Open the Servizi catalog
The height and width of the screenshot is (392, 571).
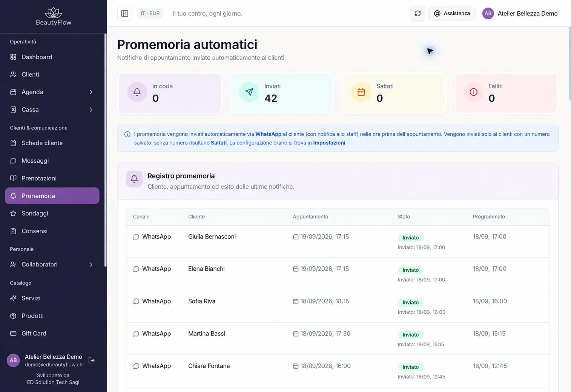coord(52,298)
